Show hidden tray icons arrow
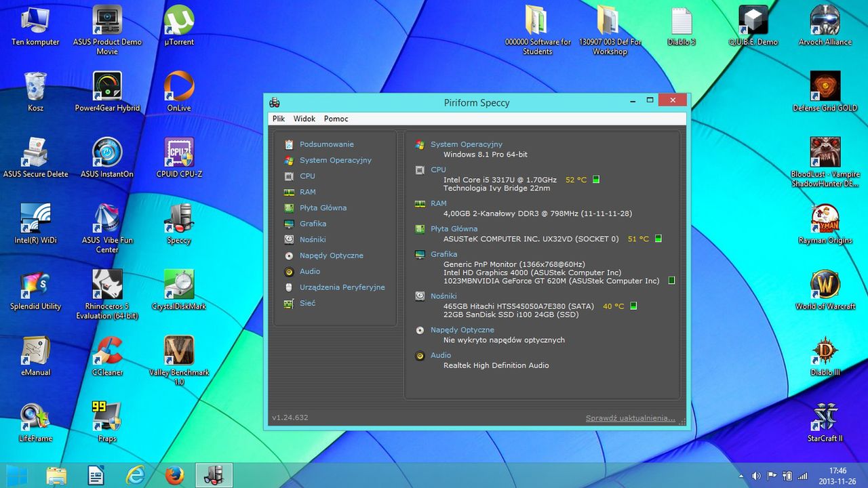The height and width of the screenshot is (488, 868). click(741, 476)
